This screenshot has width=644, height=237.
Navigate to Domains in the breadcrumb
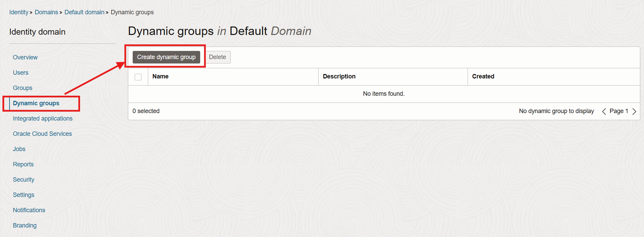click(46, 12)
